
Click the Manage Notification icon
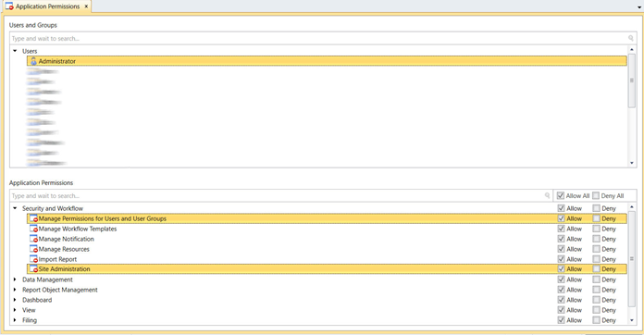(33, 239)
